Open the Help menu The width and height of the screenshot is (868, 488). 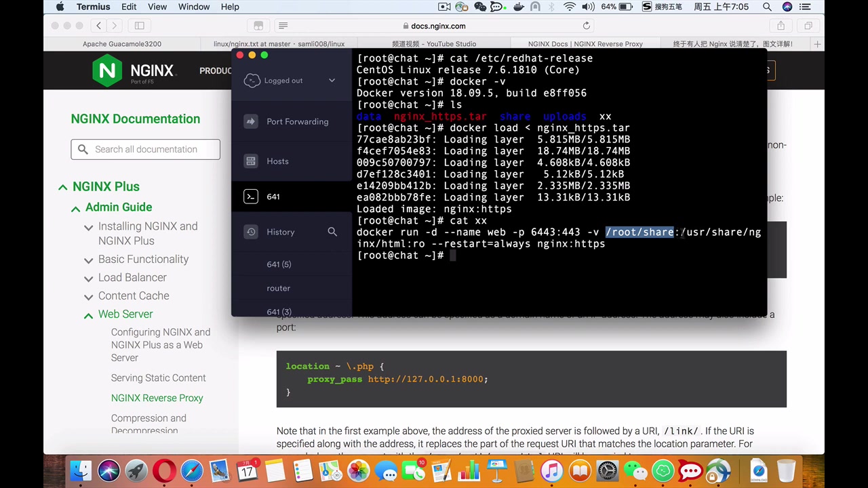(230, 7)
